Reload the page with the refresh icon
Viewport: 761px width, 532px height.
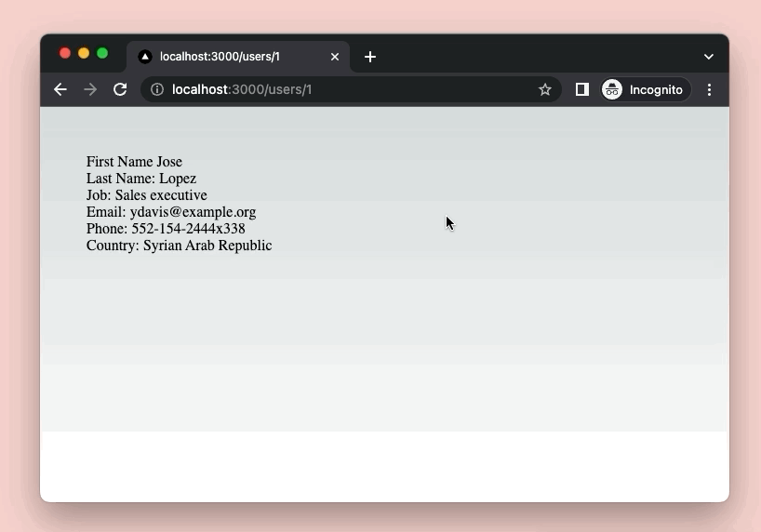(120, 89)
